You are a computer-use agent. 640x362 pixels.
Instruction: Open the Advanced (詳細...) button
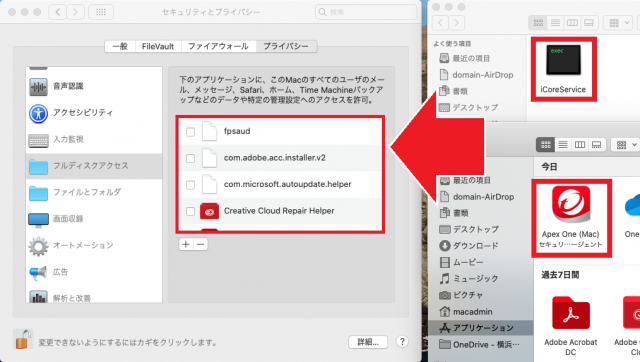[368, 342]
